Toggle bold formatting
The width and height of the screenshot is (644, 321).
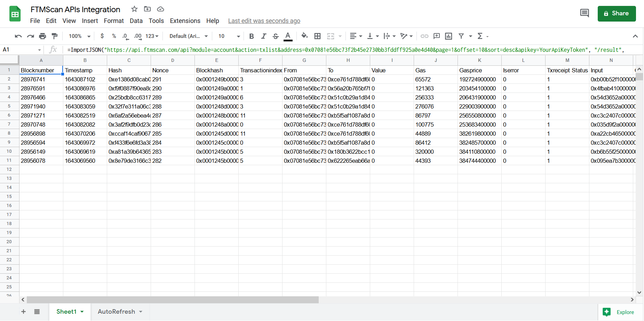point(252,36)
